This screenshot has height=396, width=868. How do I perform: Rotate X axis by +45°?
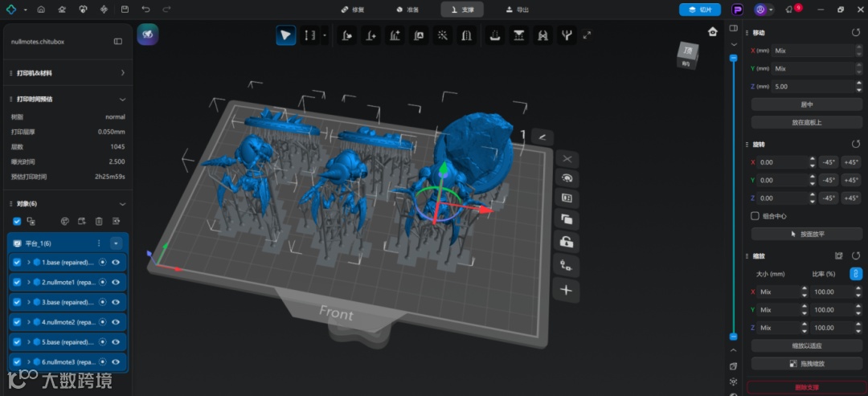point(851,162)
